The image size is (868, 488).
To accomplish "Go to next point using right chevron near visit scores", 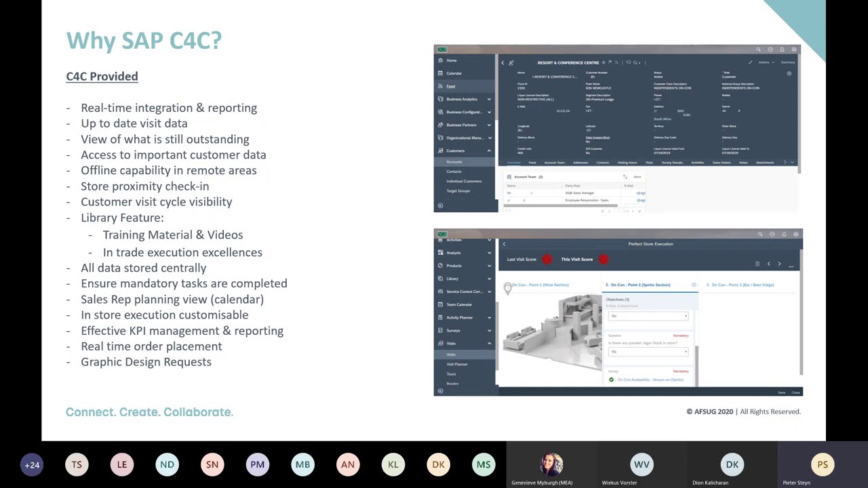I will 779,264.
